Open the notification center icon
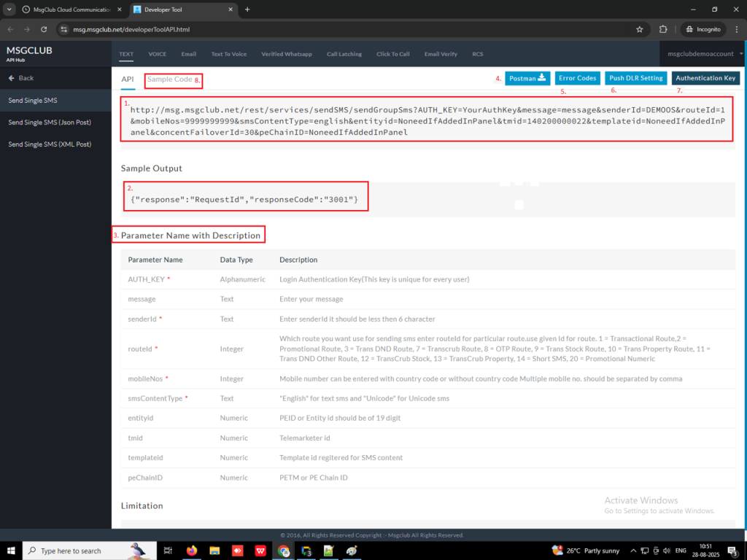The image size is (747, 560). pyautogui.click(x=732, y=551)
